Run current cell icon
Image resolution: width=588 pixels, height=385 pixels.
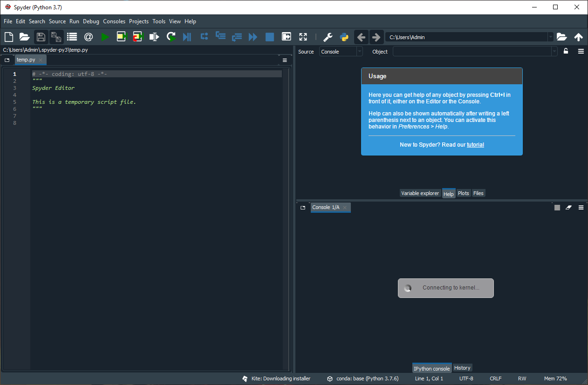point(122,37)
